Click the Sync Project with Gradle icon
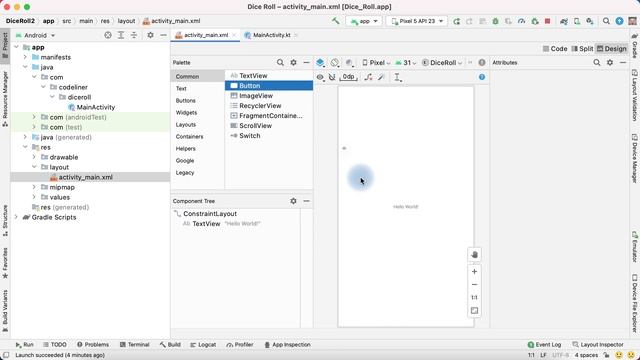 (564, 21)
